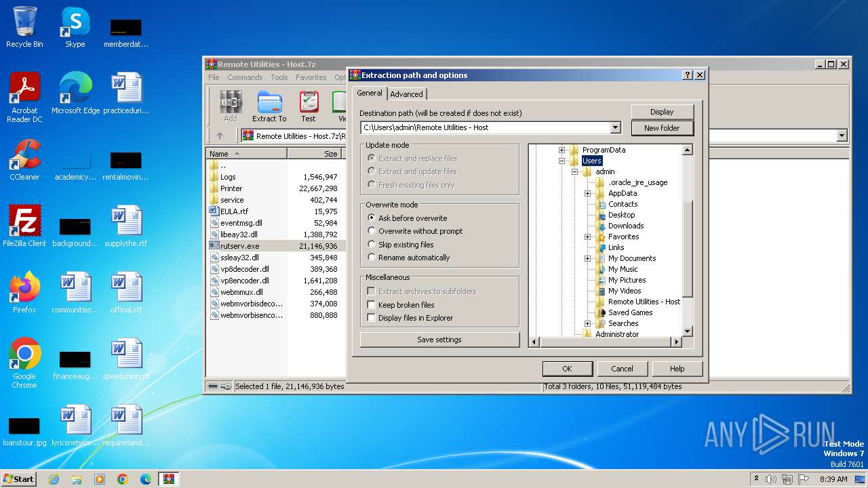Collapse the admin tree node
The image size is (868, 488).
(x=574, y=171)
